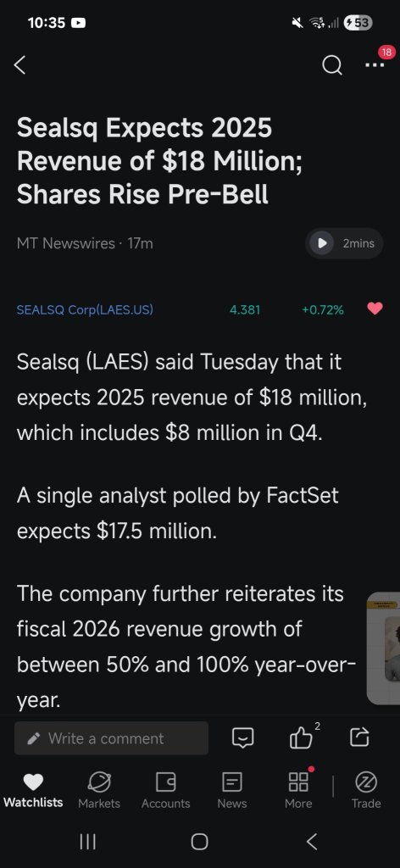
Task: Open the More tab
Action: 298,790
